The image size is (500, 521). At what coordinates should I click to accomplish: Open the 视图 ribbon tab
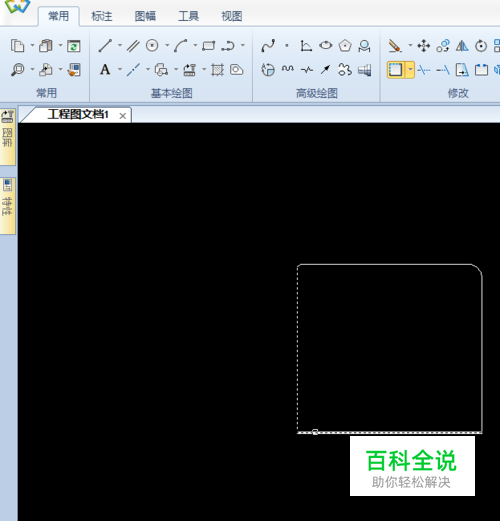click(x=232, y=16)
